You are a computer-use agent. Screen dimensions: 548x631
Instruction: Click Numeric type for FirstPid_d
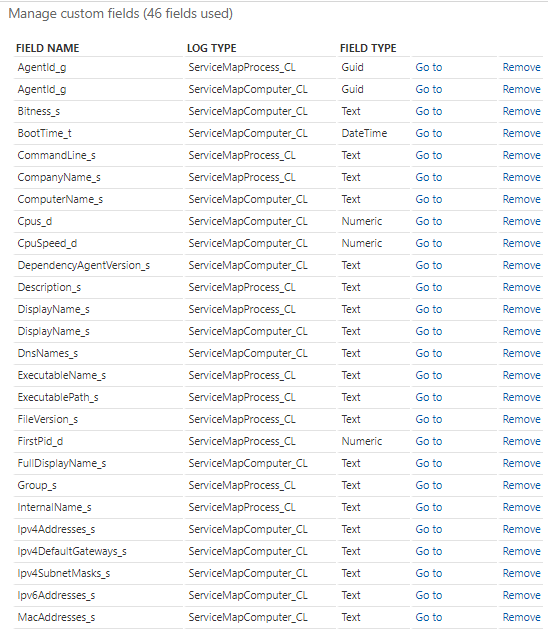[362, 441]
